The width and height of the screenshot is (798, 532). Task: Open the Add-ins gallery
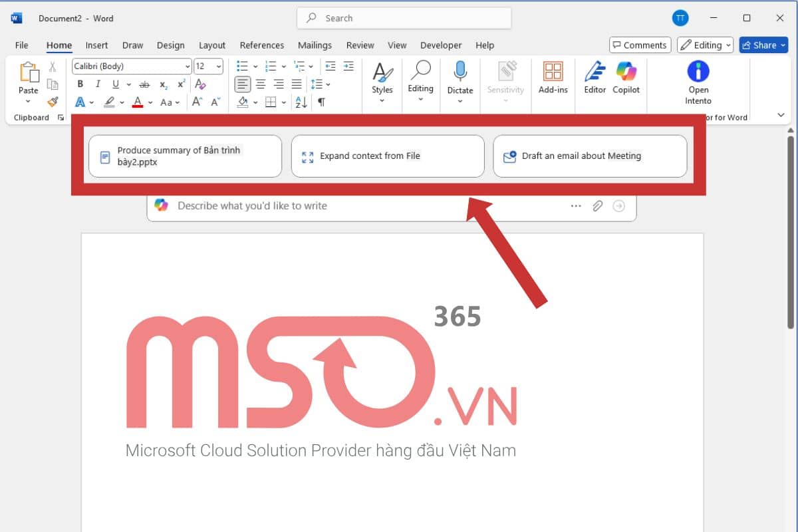coord(553,77)
